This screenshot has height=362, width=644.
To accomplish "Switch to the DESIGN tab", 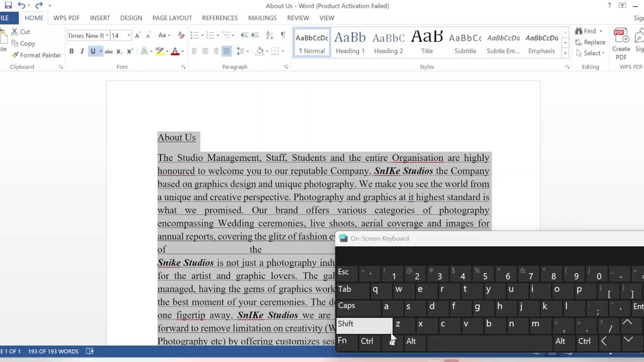I will point(131,18).
